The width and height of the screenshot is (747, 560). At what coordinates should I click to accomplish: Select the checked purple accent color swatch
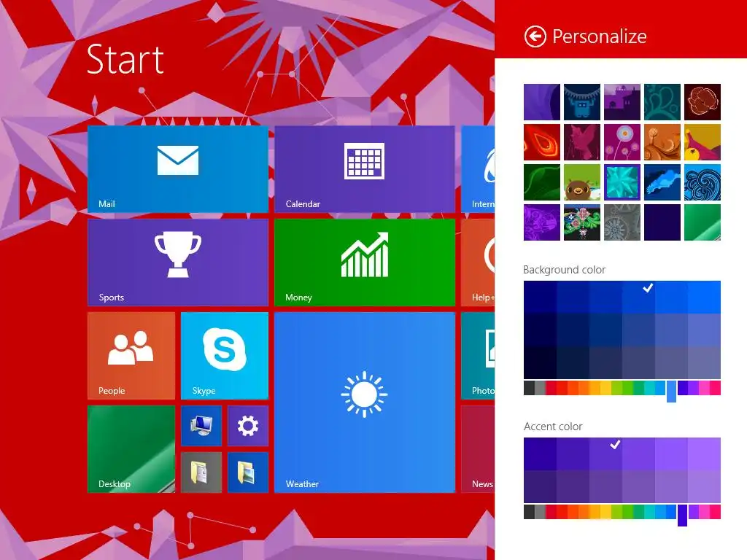point(605,454)
